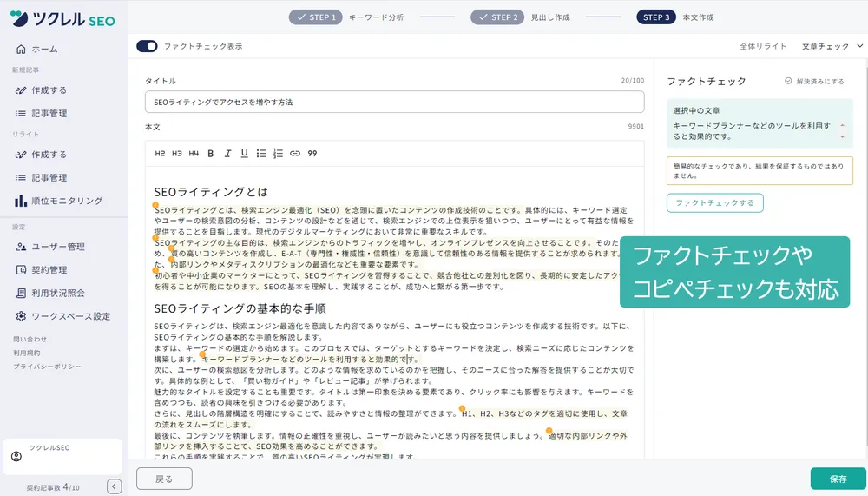Click 作成する under リライト section
This screenshot has width=868, height=496.
[x=41, y=154]
